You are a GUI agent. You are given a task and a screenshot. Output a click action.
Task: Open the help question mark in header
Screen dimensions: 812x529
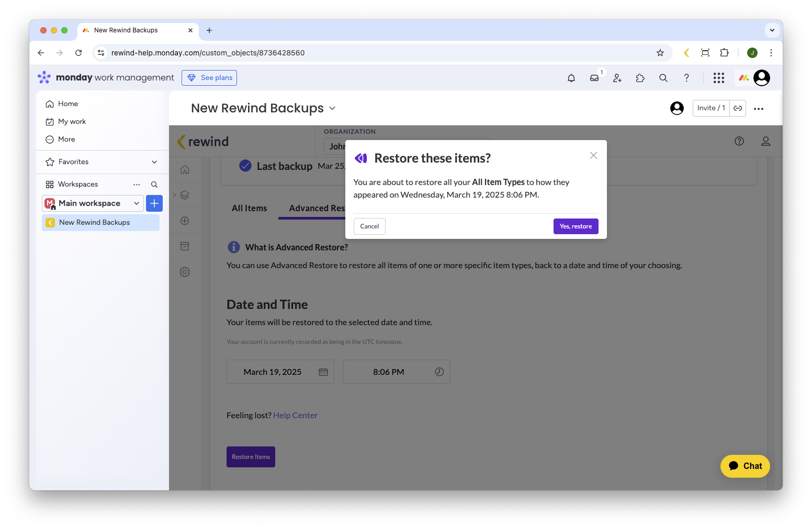pyautogui.click(x=686, y=78)
